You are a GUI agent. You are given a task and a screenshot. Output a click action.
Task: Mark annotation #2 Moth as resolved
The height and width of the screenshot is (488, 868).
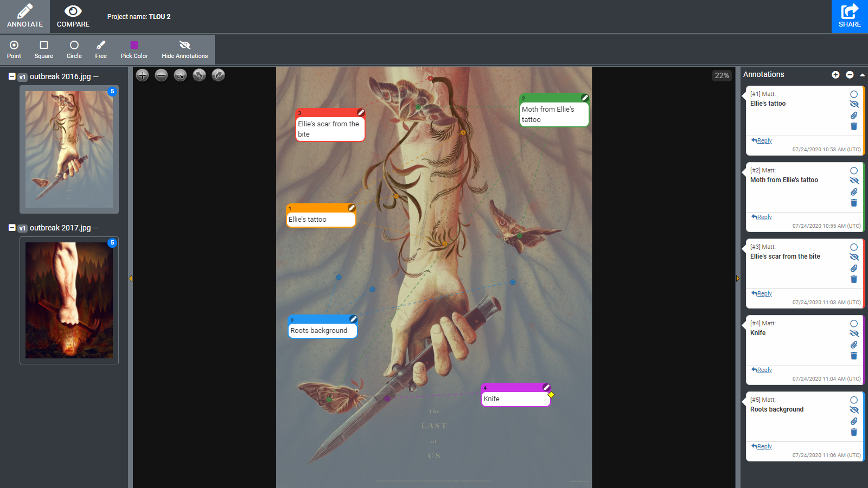coord(854,171)
